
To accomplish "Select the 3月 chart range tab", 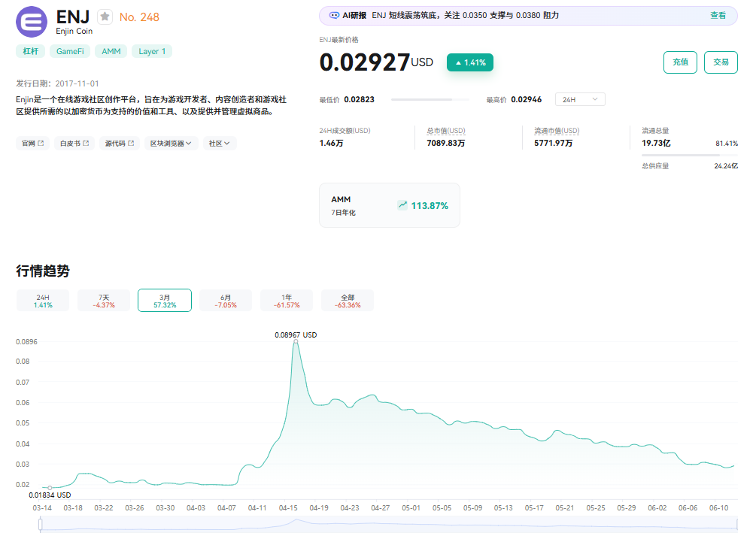I will point(165,301).
